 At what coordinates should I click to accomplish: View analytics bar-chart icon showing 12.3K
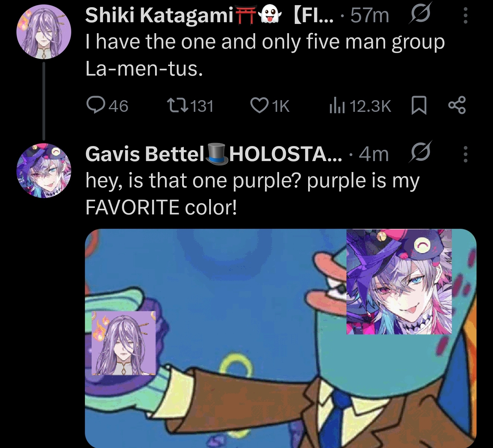point(337,106)
